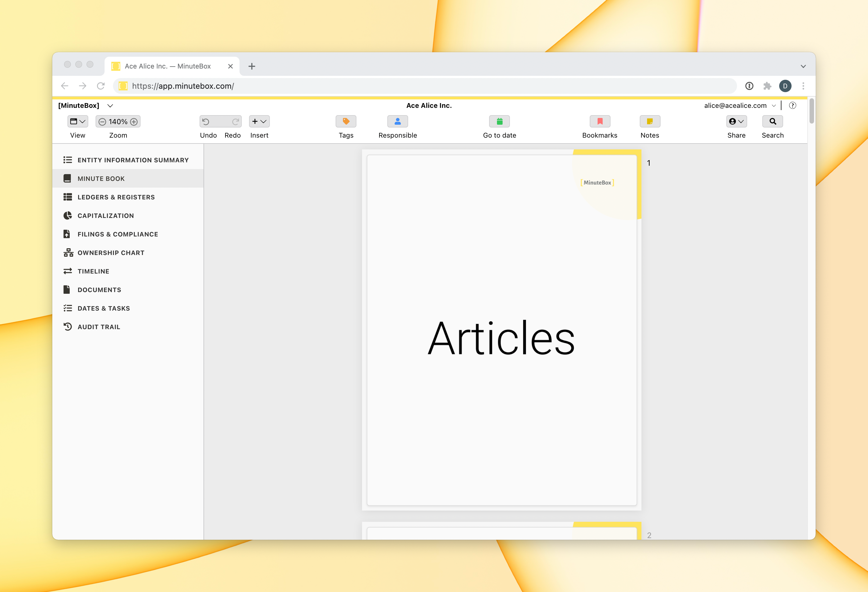Open the Audit Trail section
Viewport: 868px width, 592px height.
tap(99, 327)
